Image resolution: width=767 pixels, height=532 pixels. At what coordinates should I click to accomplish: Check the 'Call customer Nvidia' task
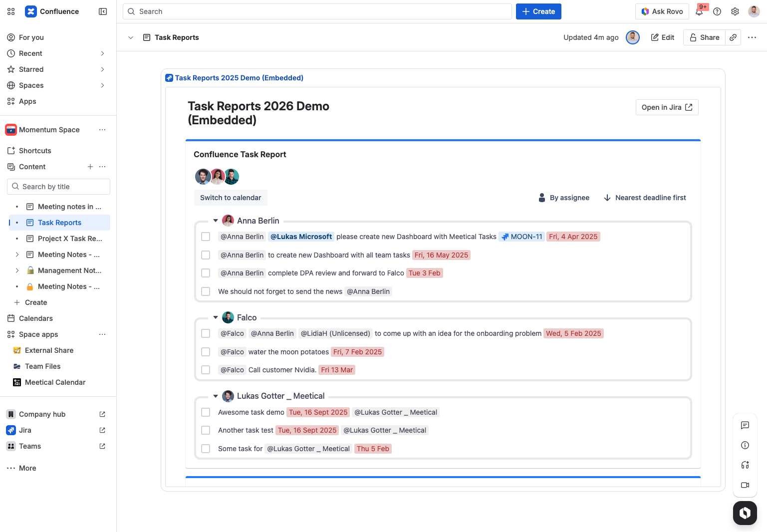(206, 370)
